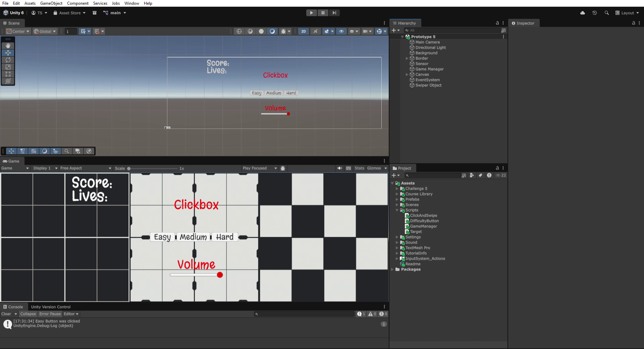Click the Hard difficulty button in Game view

[x=224, y=237]
